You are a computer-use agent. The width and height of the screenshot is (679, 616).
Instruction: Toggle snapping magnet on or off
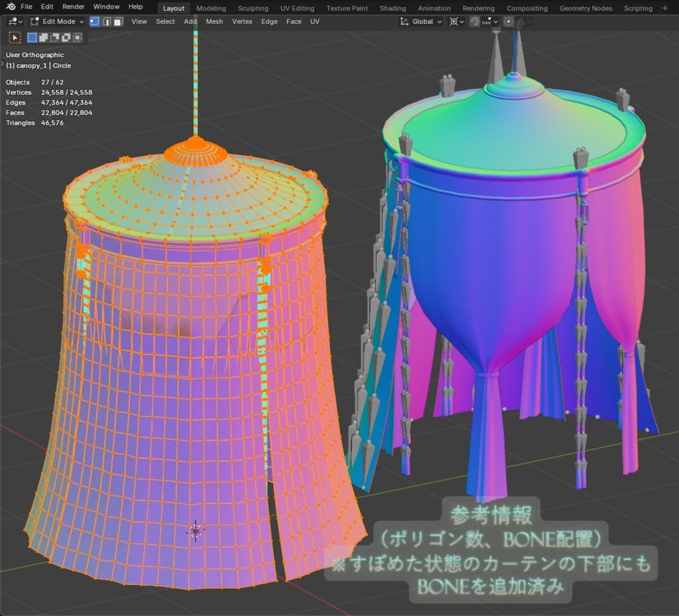[x=475, y=21]
